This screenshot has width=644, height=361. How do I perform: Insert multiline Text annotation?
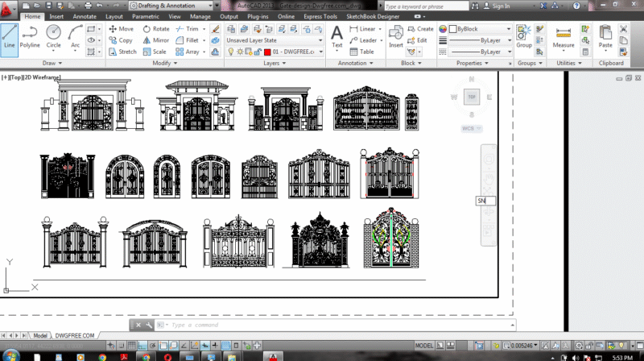click(x=336, y=36)
